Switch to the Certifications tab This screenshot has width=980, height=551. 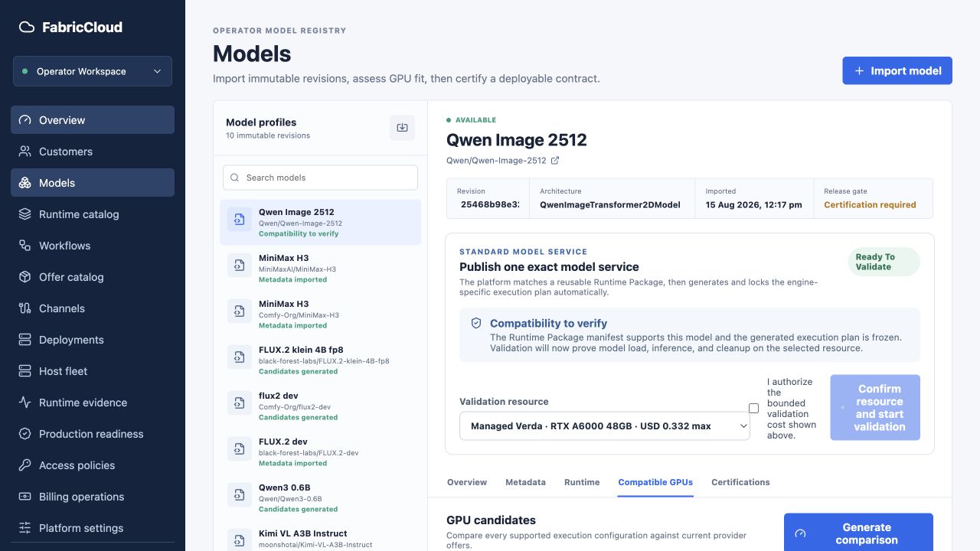(740, 482)
